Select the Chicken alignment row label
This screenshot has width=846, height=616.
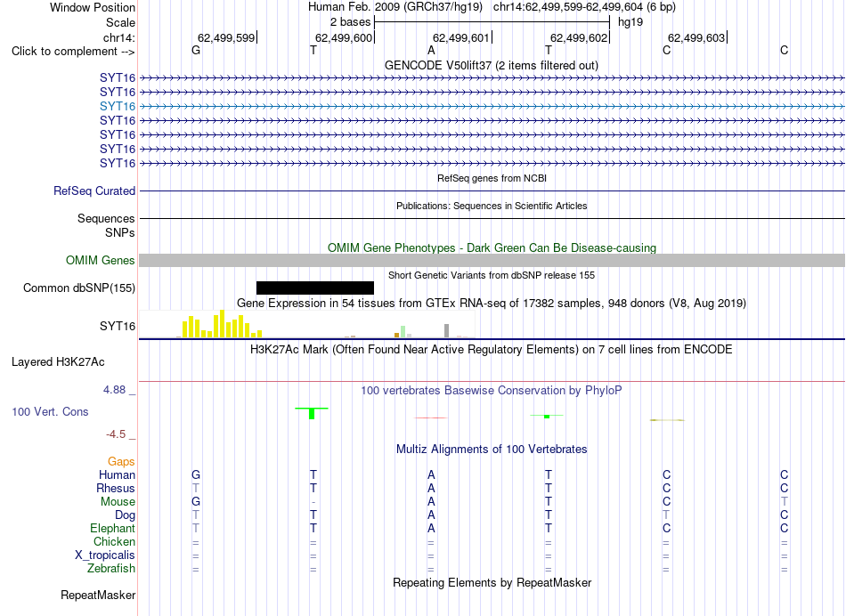(x=114, y=541)
